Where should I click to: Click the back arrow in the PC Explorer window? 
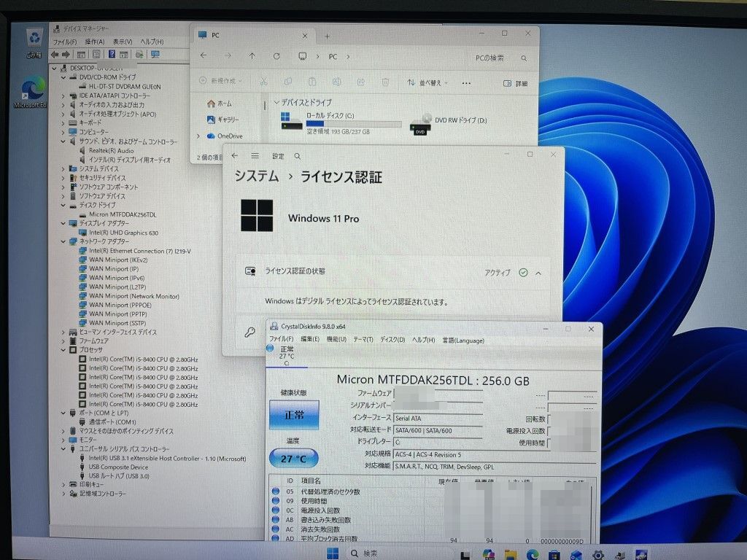tap(204, 55)
